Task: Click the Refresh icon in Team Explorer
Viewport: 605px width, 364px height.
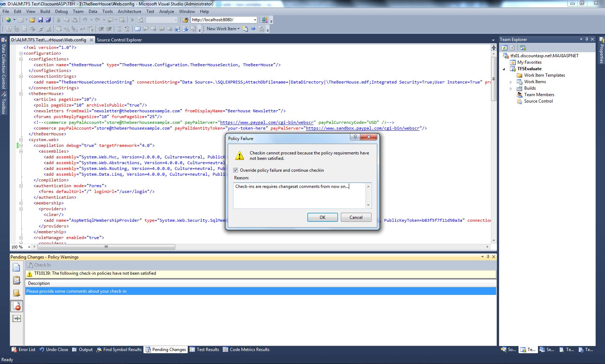Action: (504, 48)
